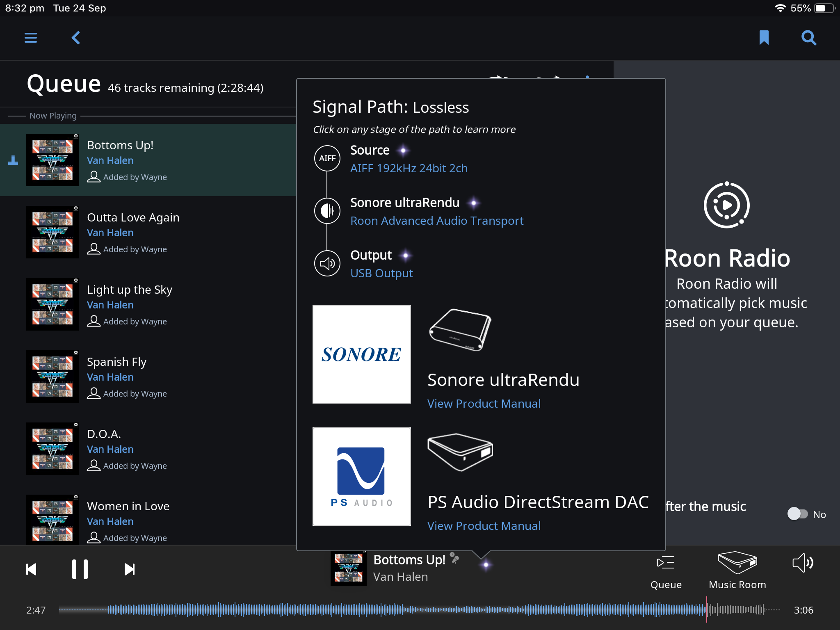
Task: Click the quality star beside Source
Action: 403,151
